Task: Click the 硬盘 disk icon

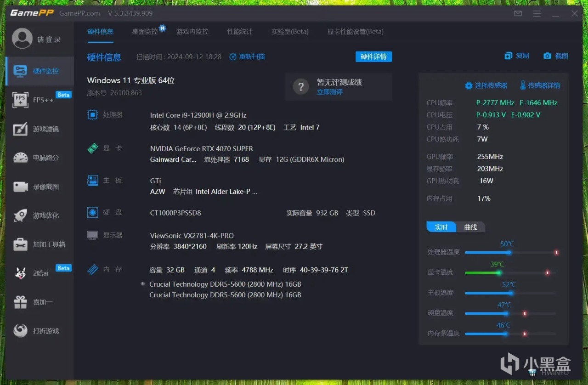Action: click(x=92, y=213)
